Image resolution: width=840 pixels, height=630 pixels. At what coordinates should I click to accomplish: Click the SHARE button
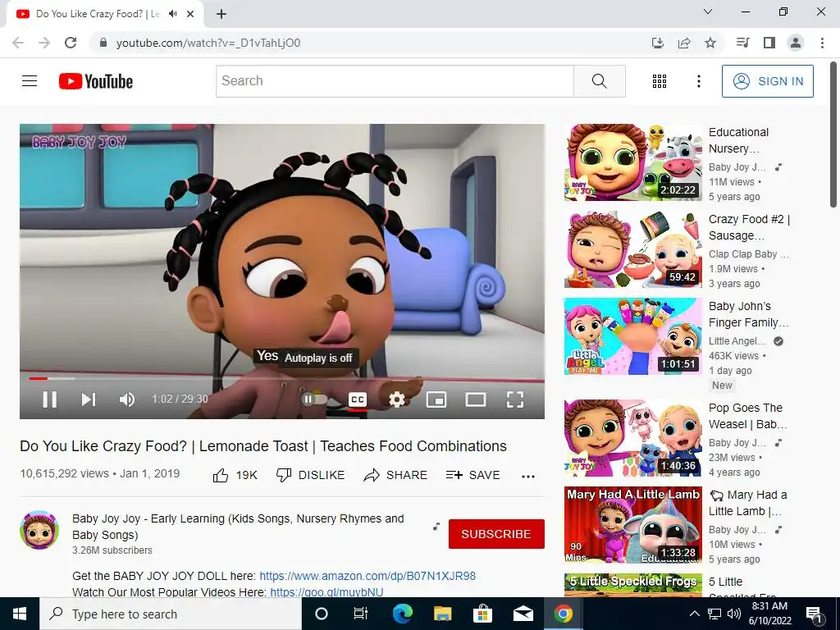coord(395,475)
